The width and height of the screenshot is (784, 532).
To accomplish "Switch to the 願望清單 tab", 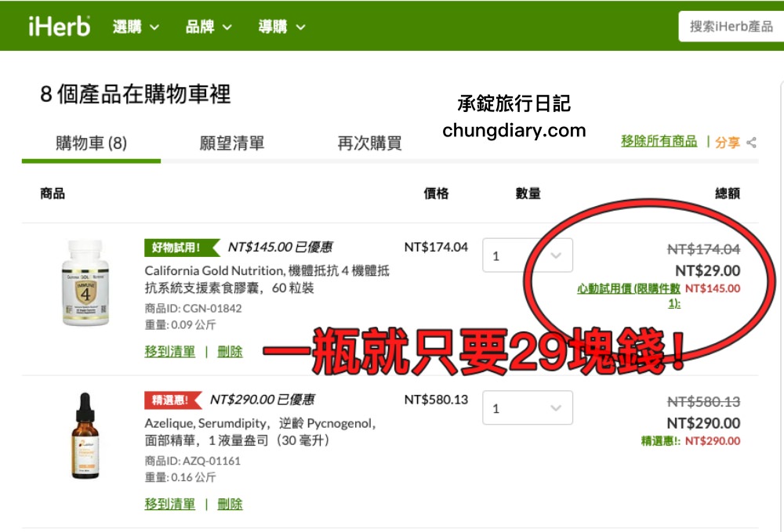I will pyautogui.click(x=231, y=143).
